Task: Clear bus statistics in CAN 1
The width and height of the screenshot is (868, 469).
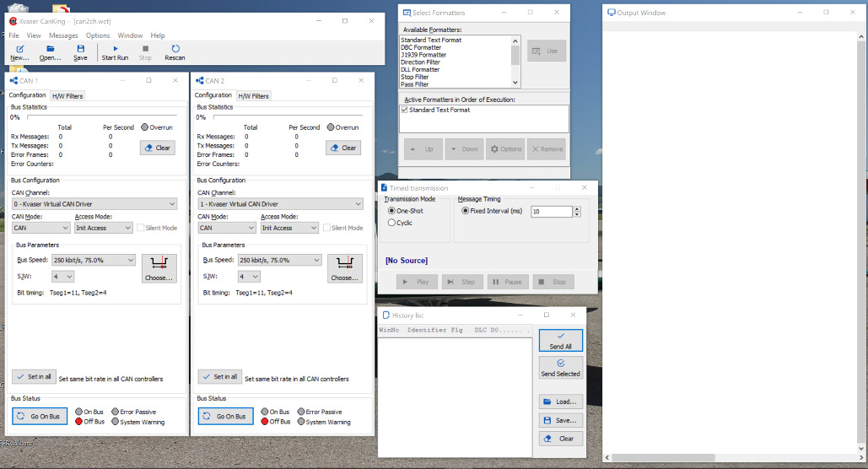Action: click(158, 148)
